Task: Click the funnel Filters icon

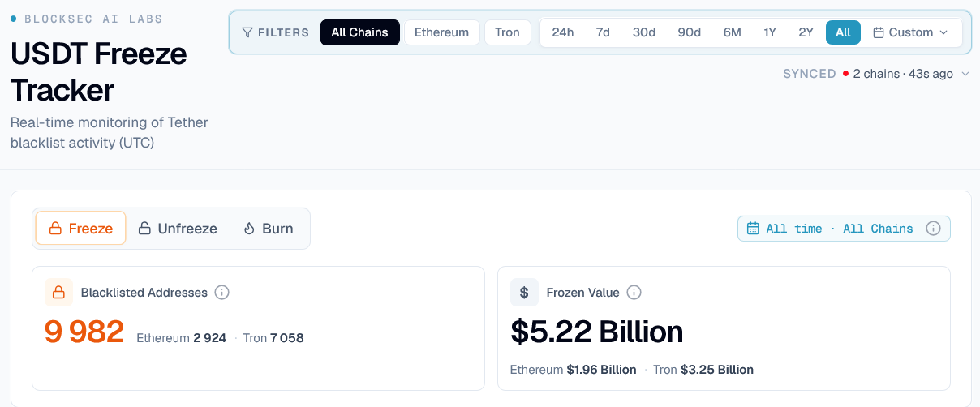Action: (247, 32)
